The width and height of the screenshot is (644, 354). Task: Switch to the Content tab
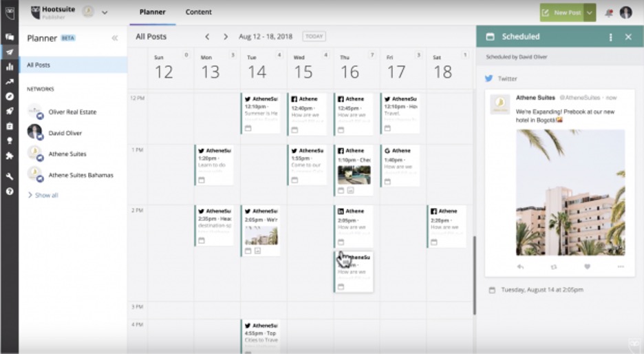click(198, 12)
